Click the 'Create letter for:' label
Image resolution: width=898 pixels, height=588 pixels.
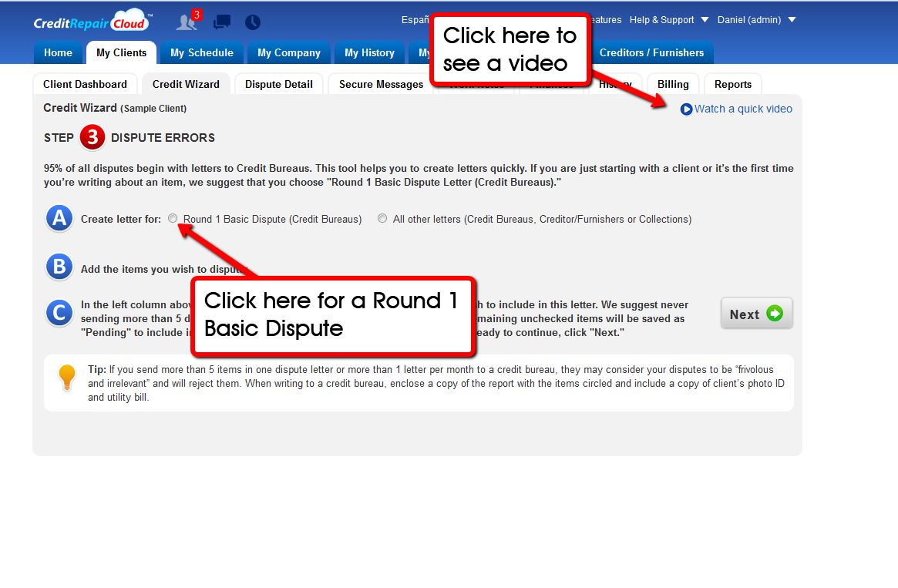click(121, 220)
